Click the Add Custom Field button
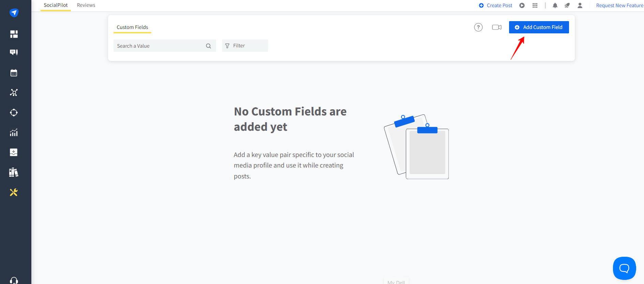Viewport: 644px width, 284px height. pos(539,27)
